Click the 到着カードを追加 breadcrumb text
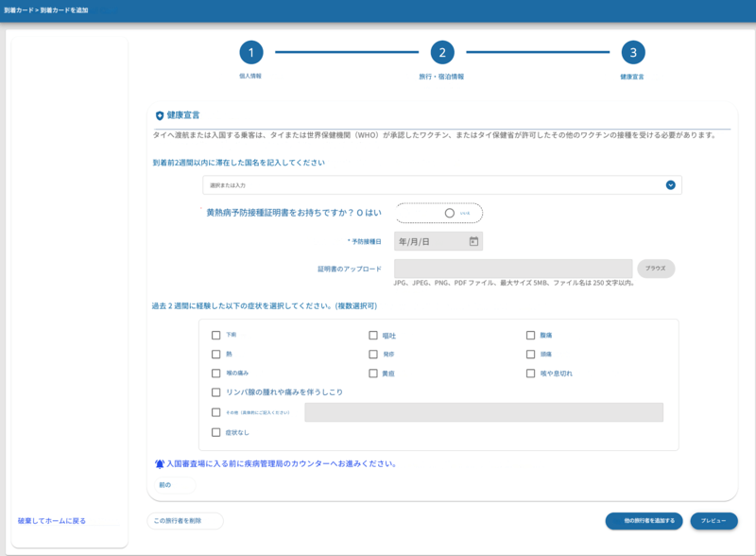This screenshot has width=756, height=556. click(x=64, y=10)
